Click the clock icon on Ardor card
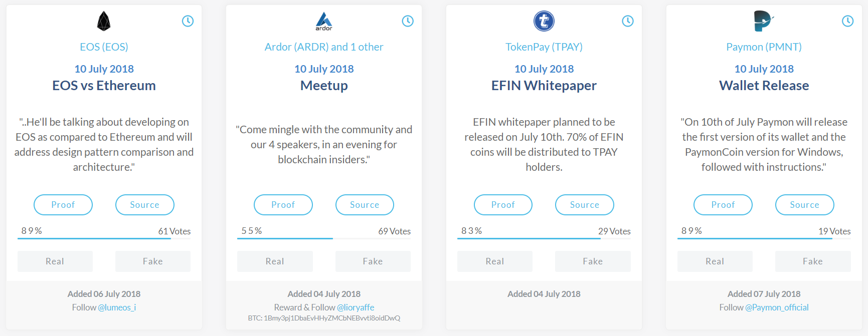Image resolution: width=868 pixels, height=336 pixels. [408, 21]
